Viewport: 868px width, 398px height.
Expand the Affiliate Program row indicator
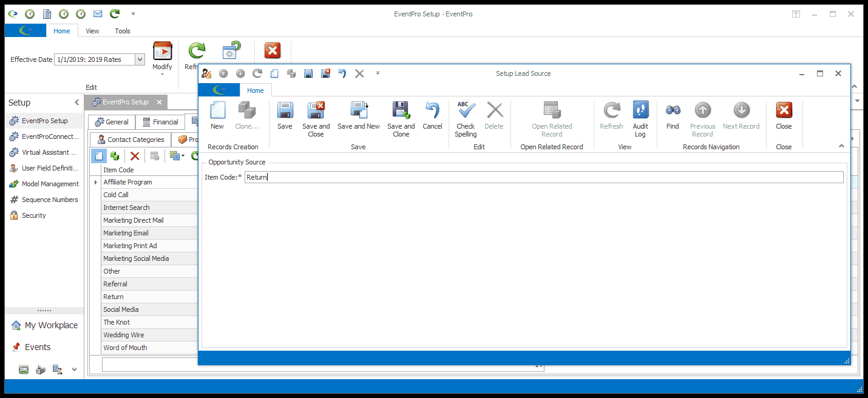pos(96,182)
